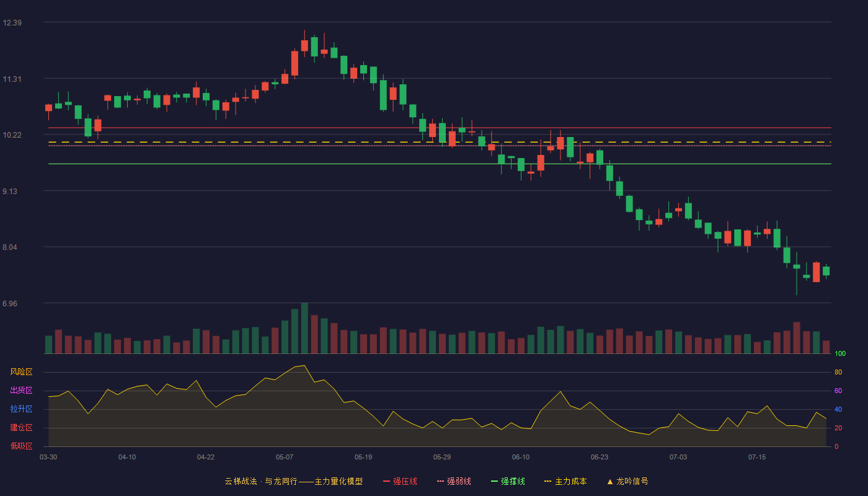Click the 低吸区 zone label

[21, 446]
